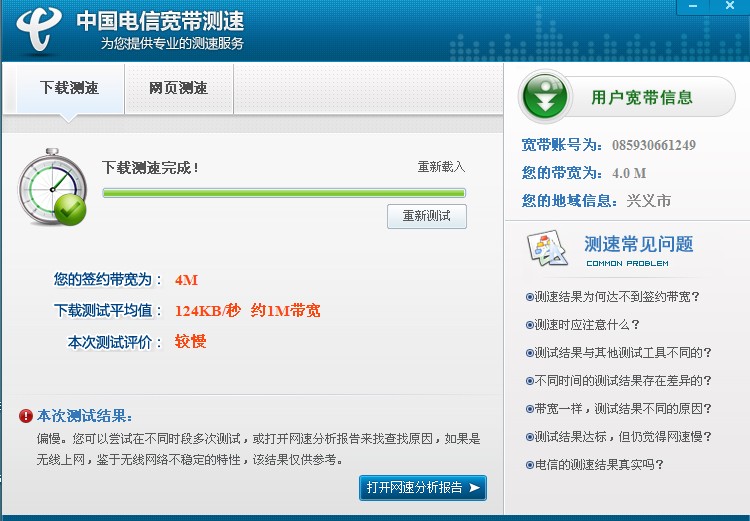Click the 为您提供专业的测速服务 subtitle
Image resolution: width=750 pixels, height=521 pixels.
(x=172, y=44)
